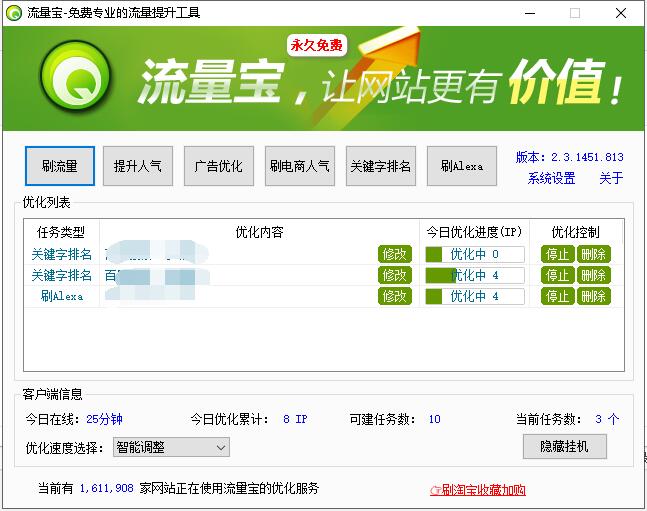The image size is (647, 511).
Task: Open the 刷淘宝收藏加购 link
Action: coord(478,490)
